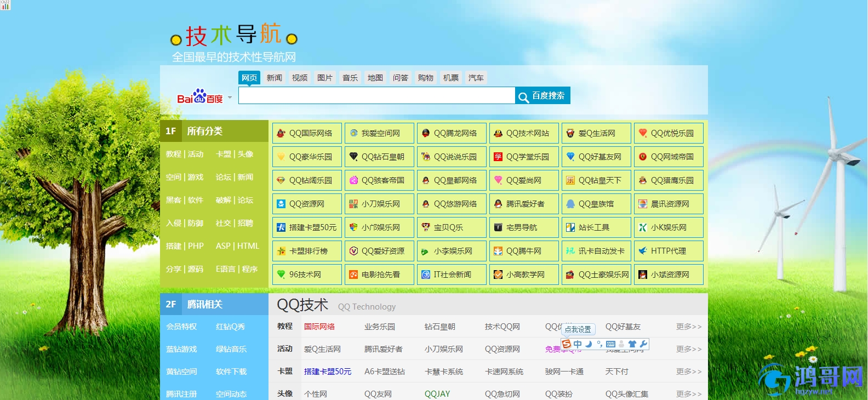Click the 2F 腾讯相关 header

[x=214, y=304]
